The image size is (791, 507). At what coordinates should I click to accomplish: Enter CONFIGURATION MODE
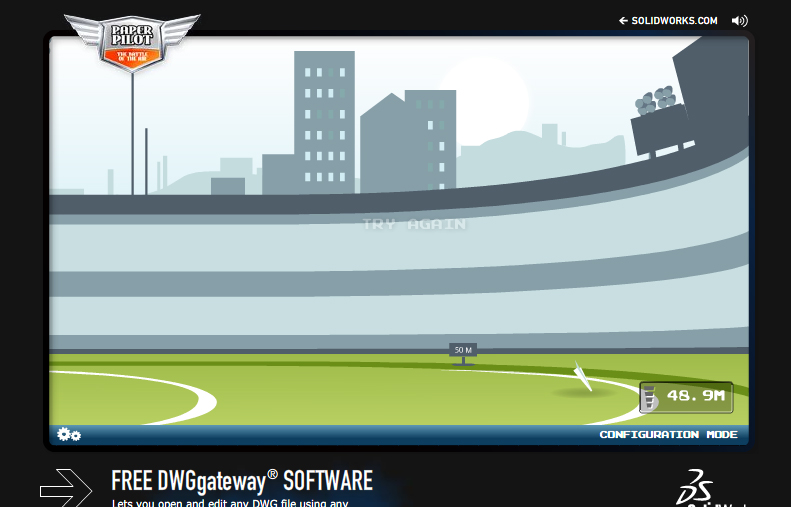click(668, 435)
